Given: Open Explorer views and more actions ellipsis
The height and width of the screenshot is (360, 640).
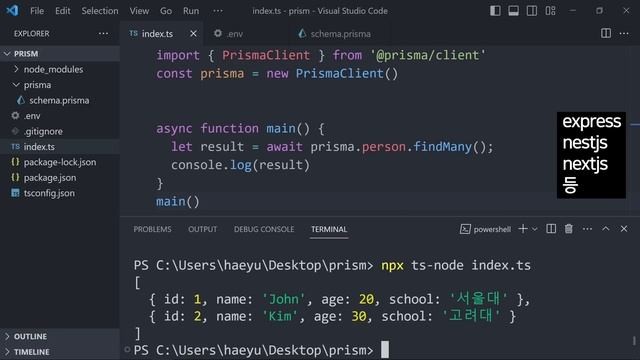Looking at the screenshot, I should pos(104,33).
